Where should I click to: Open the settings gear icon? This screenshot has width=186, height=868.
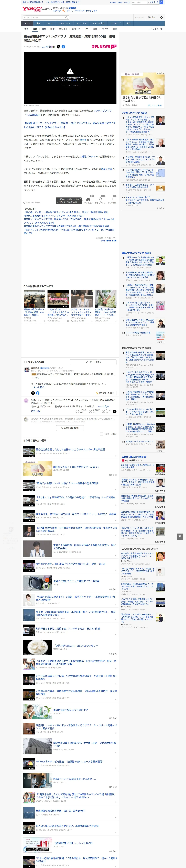[x=161, y=17]
